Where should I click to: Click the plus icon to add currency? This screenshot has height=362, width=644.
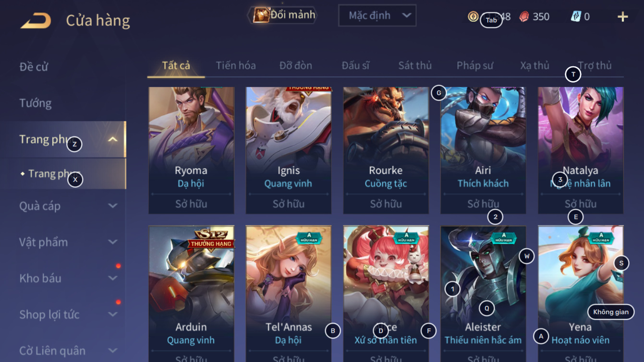(x=623, y=17)
